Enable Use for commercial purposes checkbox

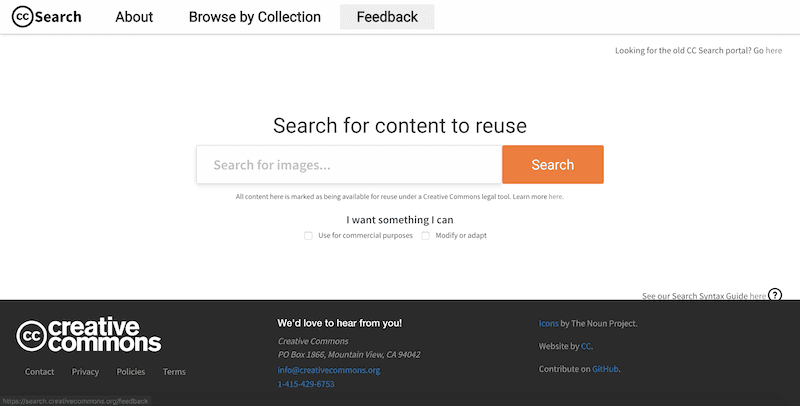[x=309, y=236]
